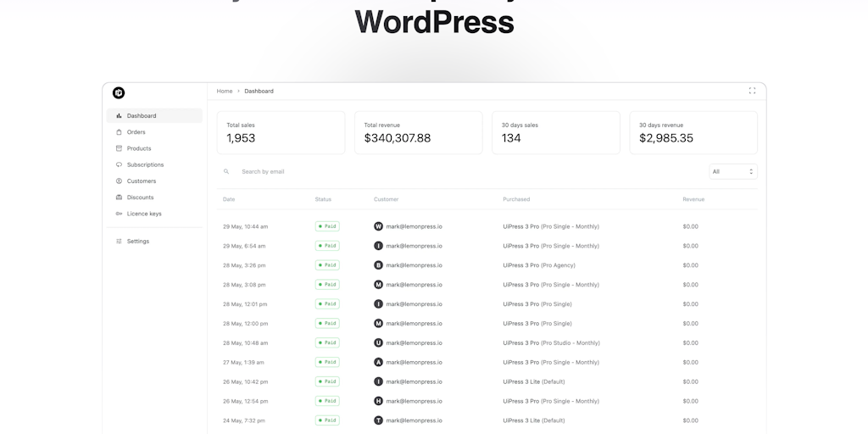Click the Purchased column header
868x434 pixels.
pyautogui.click(x=516, y=199)
